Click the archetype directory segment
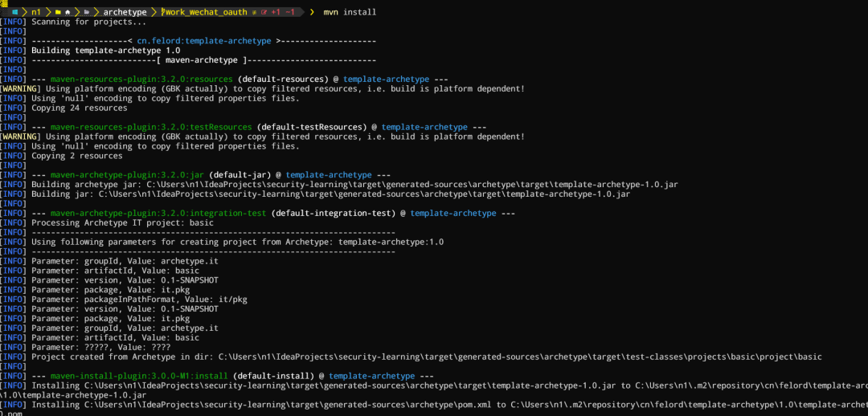Image resolution: width=868 pixels, height=416 pixels. point(125,12)
